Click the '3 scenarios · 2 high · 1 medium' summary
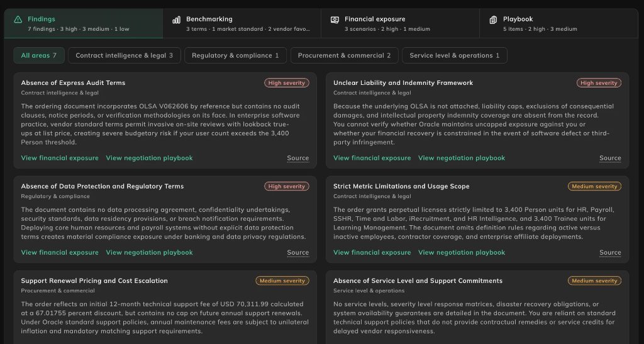This screenshot has width=644, height=344. pos(387,29)
